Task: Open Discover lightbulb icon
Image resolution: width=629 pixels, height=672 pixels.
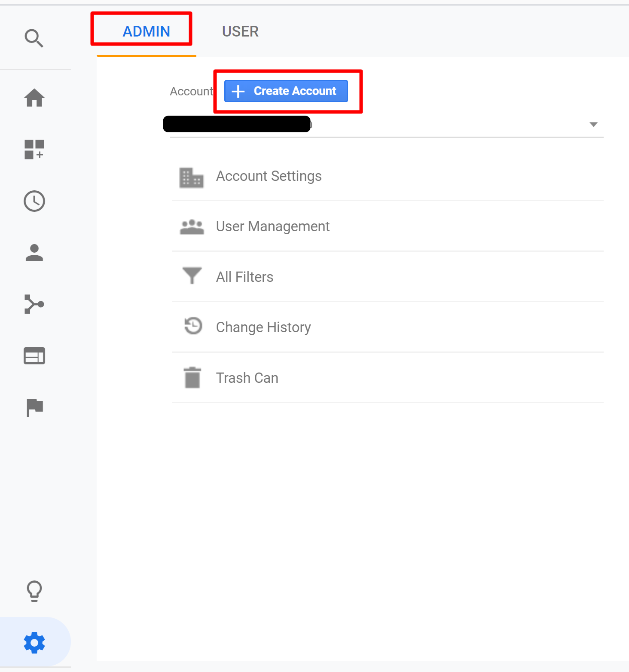Action: (x=34, y=591)
